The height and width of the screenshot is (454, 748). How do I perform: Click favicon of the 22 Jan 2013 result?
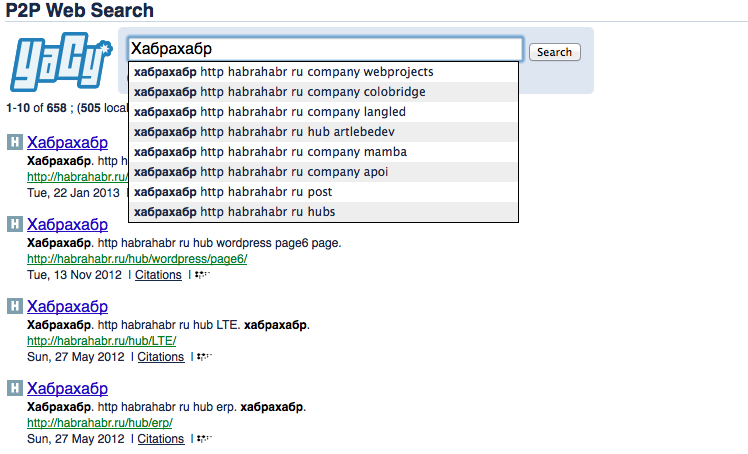coord(15,142)
